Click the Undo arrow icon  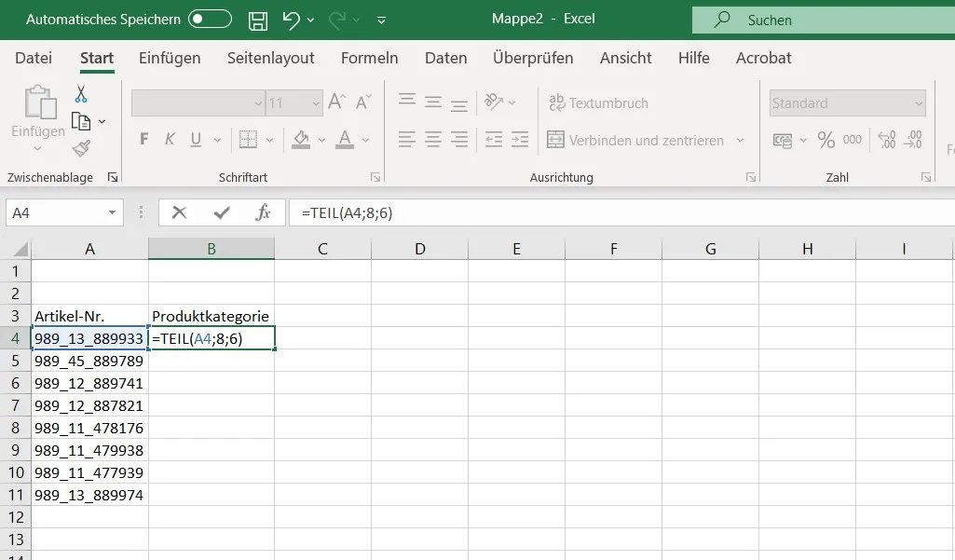(x=291, y=20)
